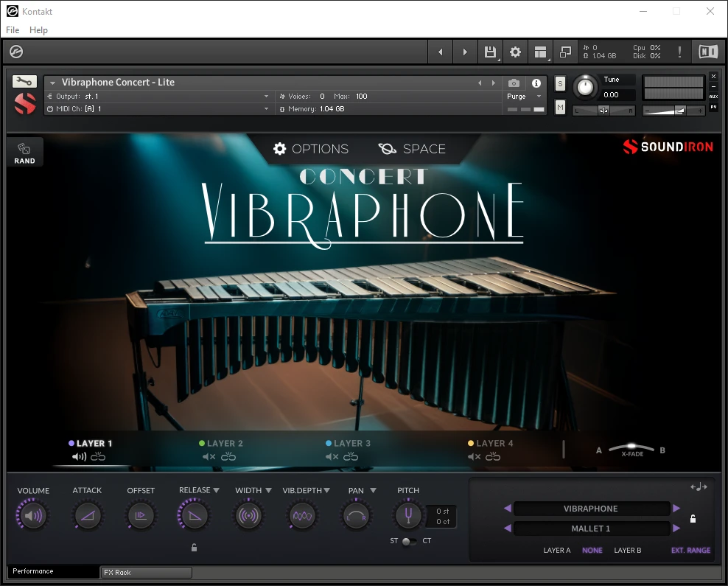Go to next instrument with the top toolbar right arrow
The image size is (728, 586).
click(x=465, y=52)
